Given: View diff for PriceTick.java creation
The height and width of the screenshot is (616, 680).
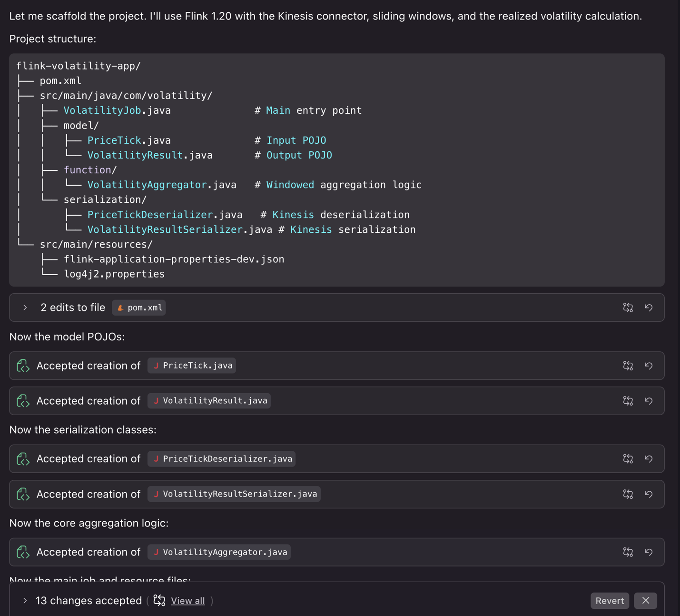Looking at the screenshot, I should pos(628,366).
